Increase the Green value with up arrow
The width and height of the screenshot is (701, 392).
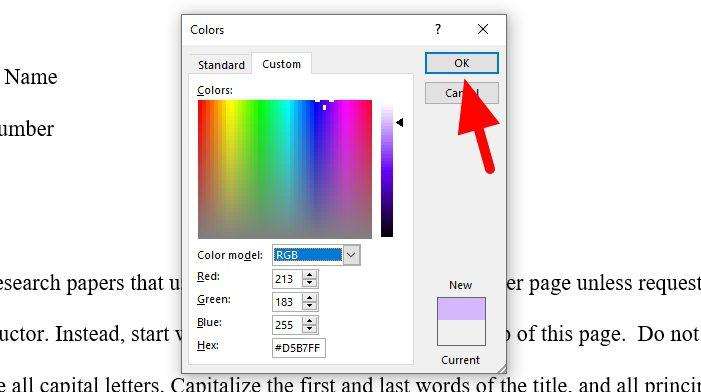[309, 297]
